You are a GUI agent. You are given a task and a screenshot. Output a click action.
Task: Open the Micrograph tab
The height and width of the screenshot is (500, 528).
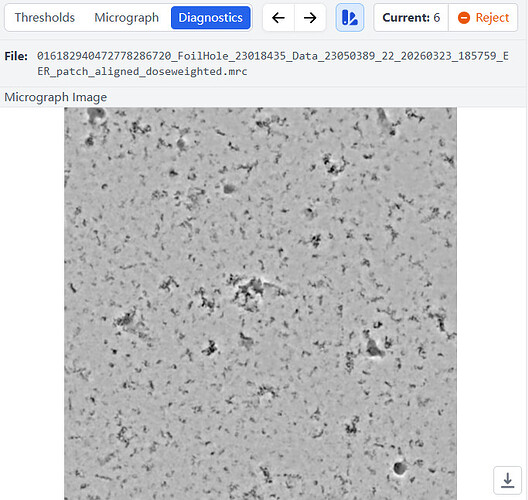point(126,18)
